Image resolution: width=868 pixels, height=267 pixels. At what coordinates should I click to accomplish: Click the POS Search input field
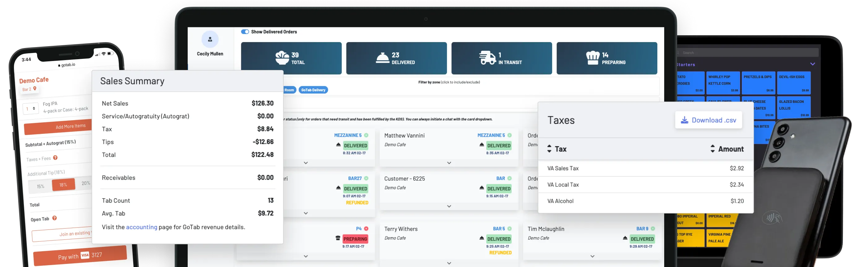click(x=748, y=53)
